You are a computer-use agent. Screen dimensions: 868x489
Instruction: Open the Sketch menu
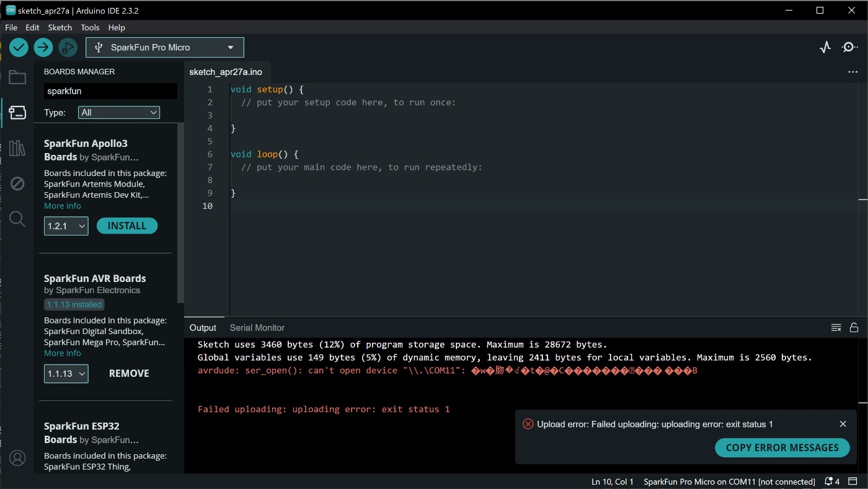point(60,27)
